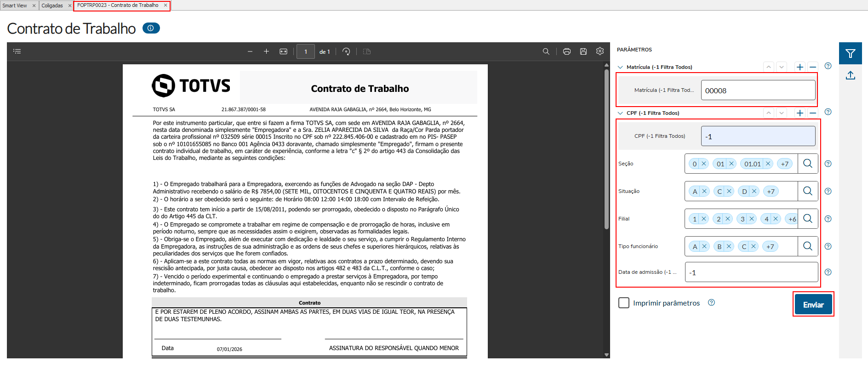This screenshot has height=385, width=868.
Task: Toggle the side-by-side page view icon
Action: coord(367,51)
